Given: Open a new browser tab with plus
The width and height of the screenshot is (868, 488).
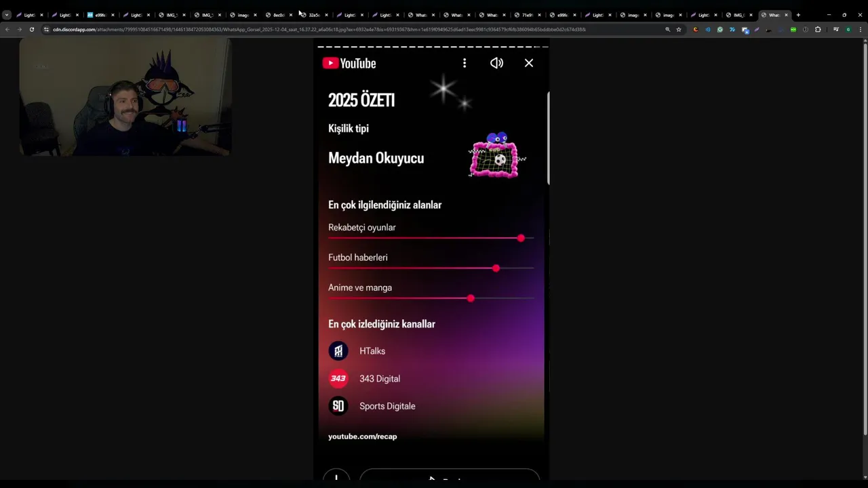Looking at the screenshot, I should click(798, 15).
